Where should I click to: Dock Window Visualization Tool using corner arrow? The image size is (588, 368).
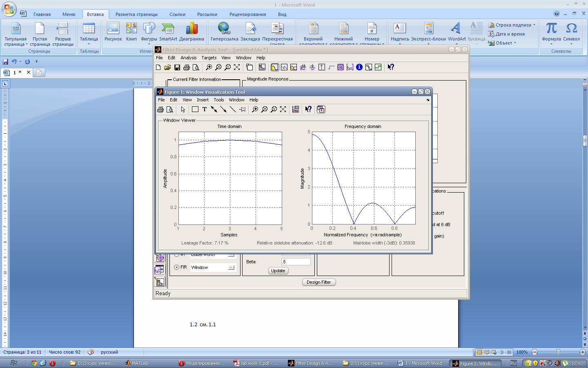[x=428, y=100]
